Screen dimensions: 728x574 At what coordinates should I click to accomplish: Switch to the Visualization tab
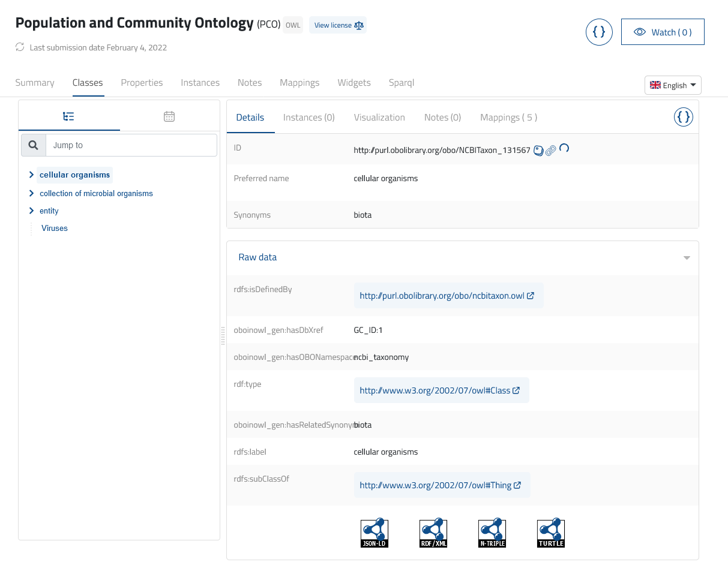pos(379,117)
